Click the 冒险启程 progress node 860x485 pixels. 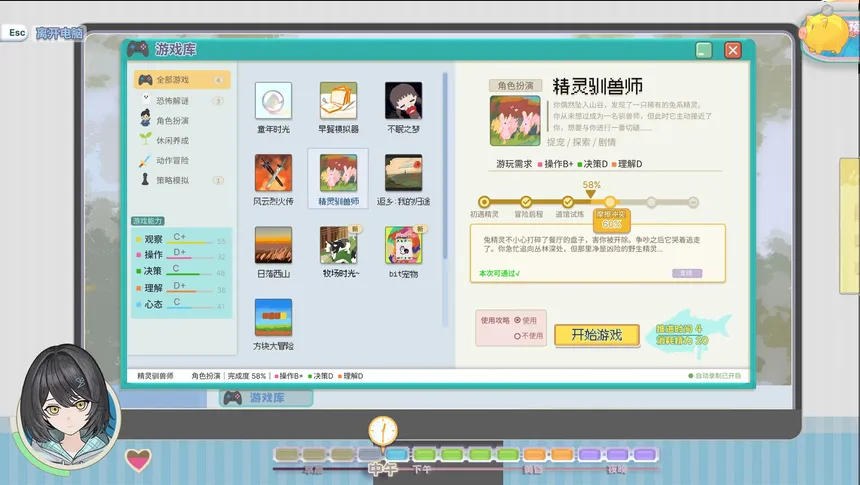(x=526, y=202)
